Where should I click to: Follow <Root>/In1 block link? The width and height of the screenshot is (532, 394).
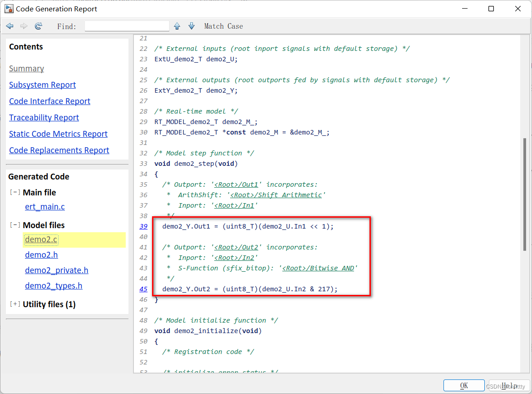[x=234, y=205]
